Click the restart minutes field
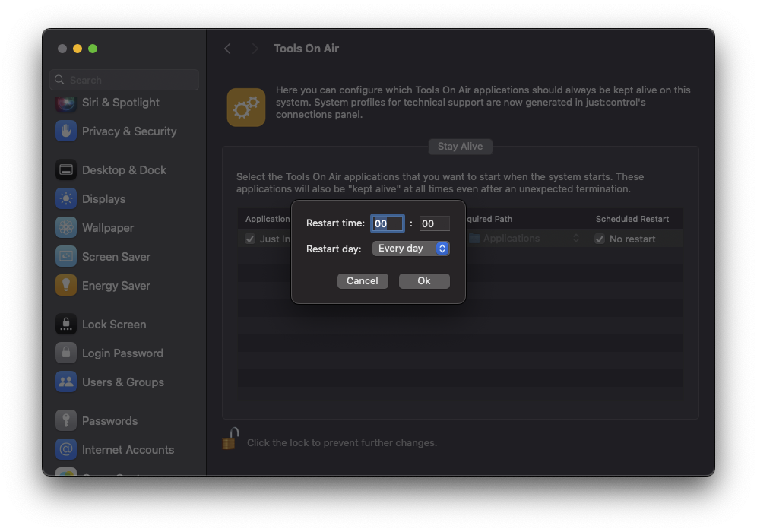The image size is (757, 532). [434, 223]
